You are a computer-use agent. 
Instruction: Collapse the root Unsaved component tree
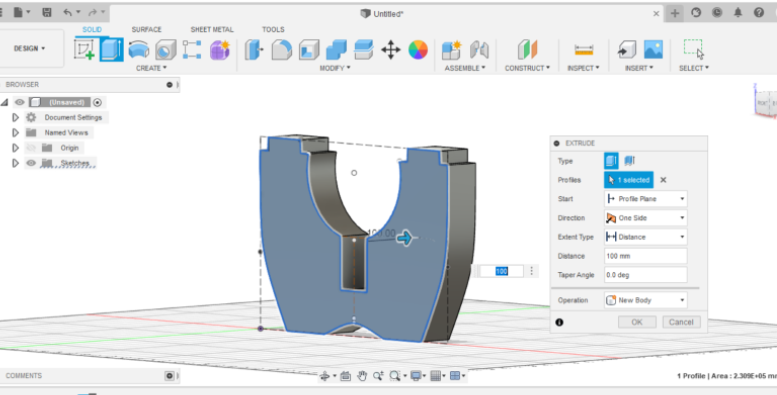pyautogui.click(x=5, y=103)
